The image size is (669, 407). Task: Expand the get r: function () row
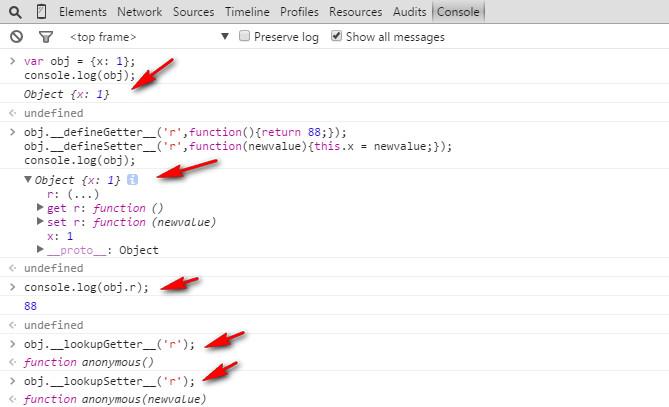tap(40, 207)
